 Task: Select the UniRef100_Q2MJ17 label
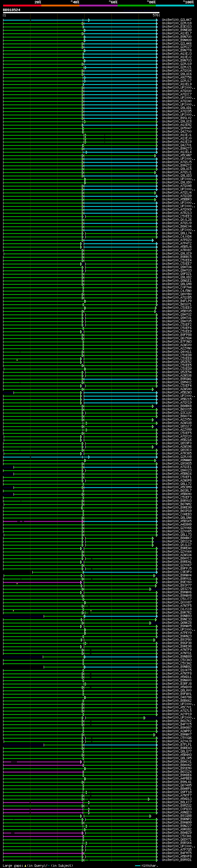click(177, 81)
